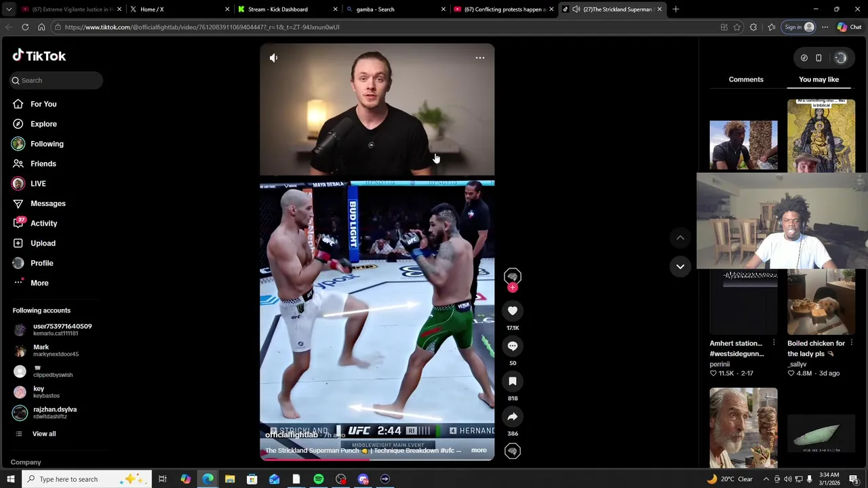Open the Friends page
Image resolution: width=868 pixels, height=488 pixels.
point(43,163)
